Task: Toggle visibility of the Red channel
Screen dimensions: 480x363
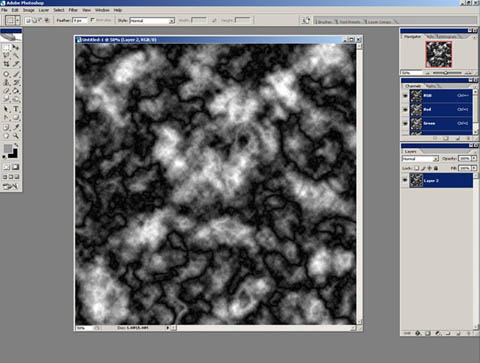Action: point(405,109)
